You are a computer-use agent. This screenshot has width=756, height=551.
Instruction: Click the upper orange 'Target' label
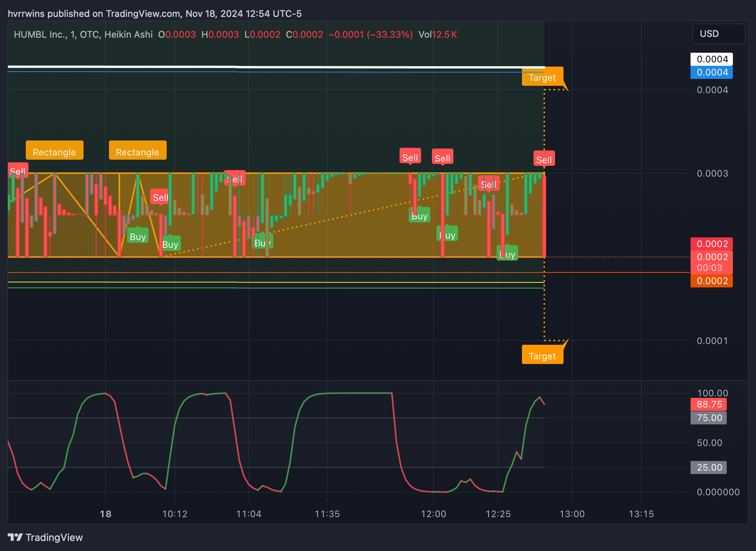click(x=542, y=77)
